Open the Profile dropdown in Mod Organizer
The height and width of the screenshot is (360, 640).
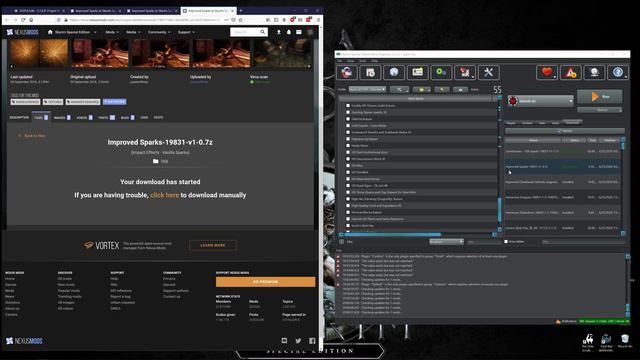pos(367,89)
